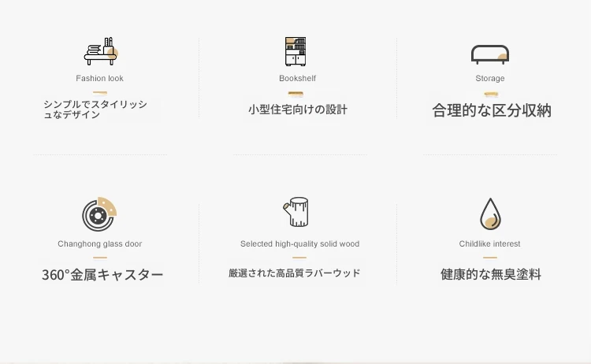Click the bookshelf cabinet icon
Viewport: 591px width, 364px height.
(295, 51)
